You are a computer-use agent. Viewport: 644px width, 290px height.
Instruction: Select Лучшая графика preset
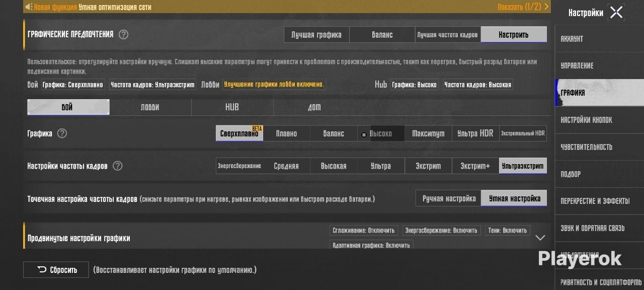316,35
